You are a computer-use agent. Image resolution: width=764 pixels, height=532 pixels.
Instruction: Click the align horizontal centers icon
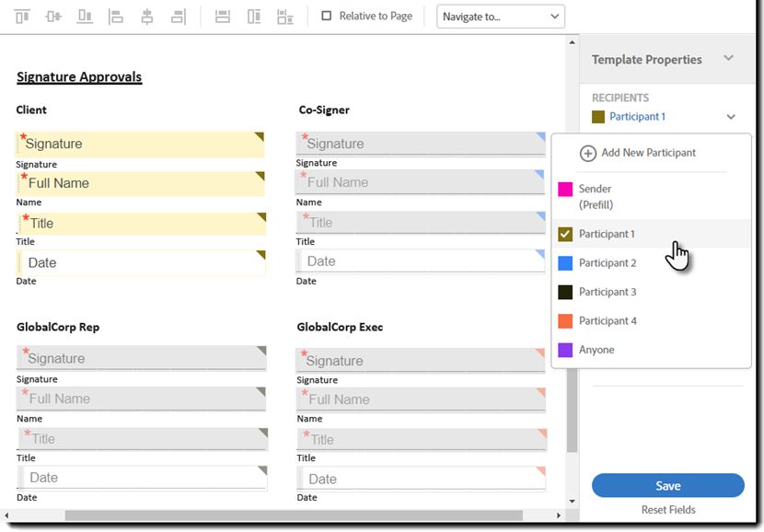tap(146, 17)
